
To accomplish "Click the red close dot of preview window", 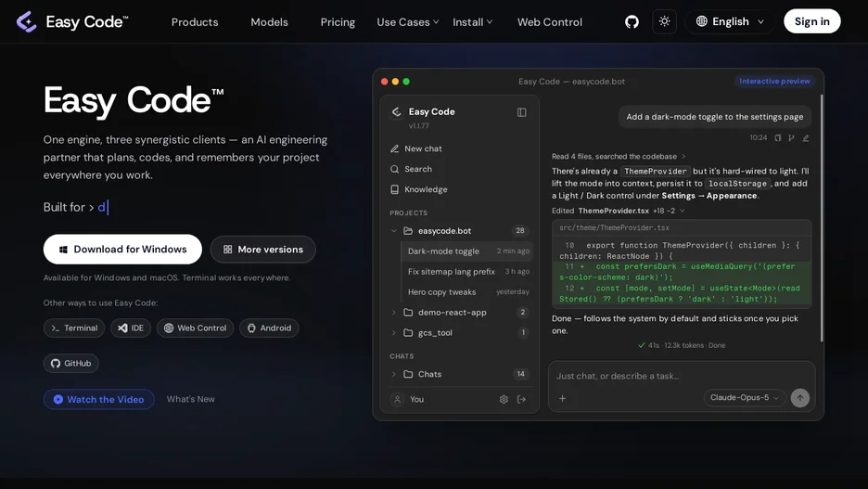I will (x=384, y=82).
